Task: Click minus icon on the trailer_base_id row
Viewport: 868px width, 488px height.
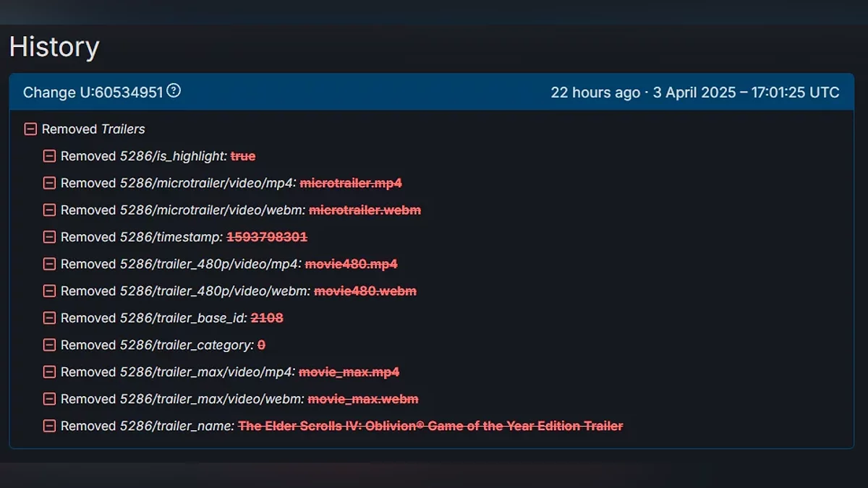Action: point(49,318)
